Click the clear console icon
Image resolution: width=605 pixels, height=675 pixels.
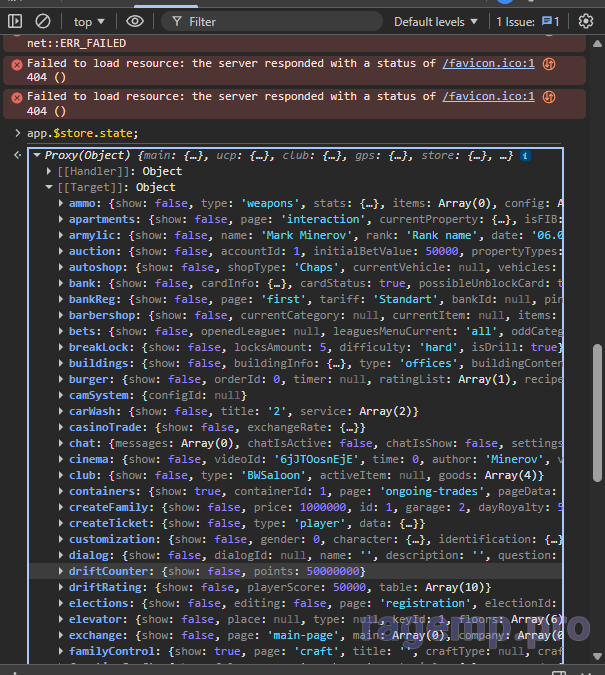click(43, 21)
